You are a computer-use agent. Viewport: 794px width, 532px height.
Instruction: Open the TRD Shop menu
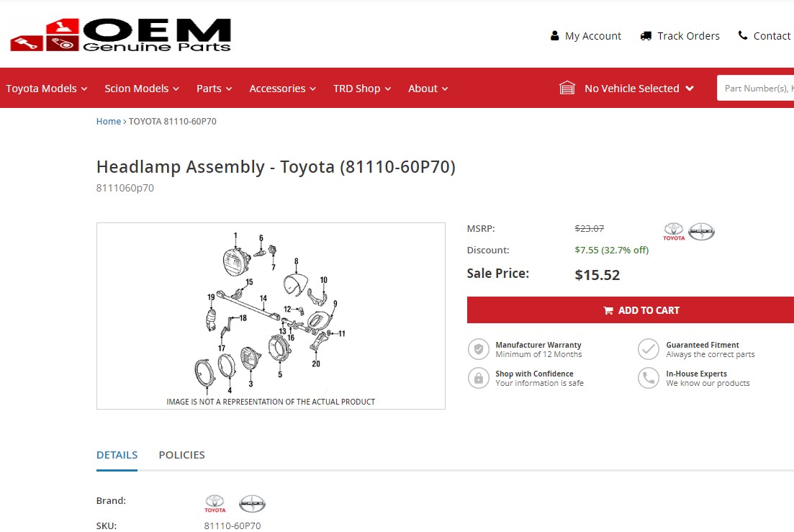coord(362,89)
